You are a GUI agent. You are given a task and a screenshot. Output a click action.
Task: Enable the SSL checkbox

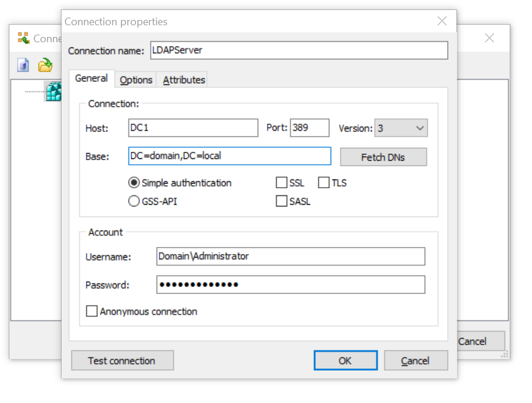(281, 183)
